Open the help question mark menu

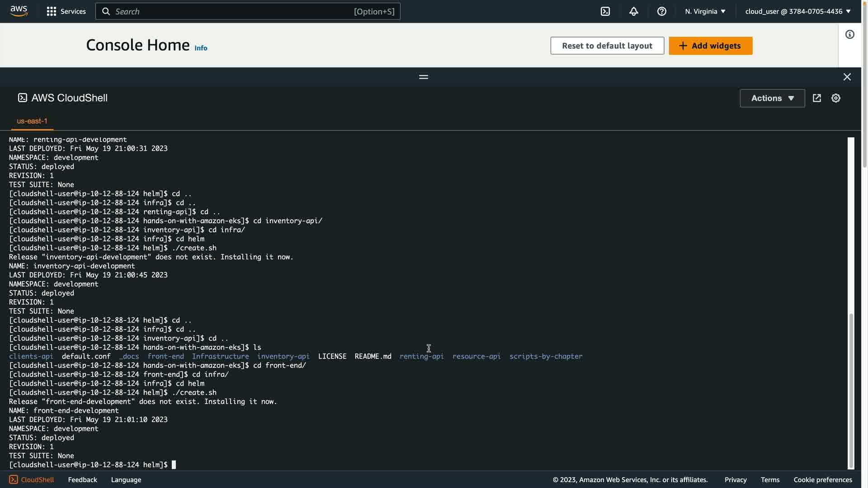(x=661, y=11)
